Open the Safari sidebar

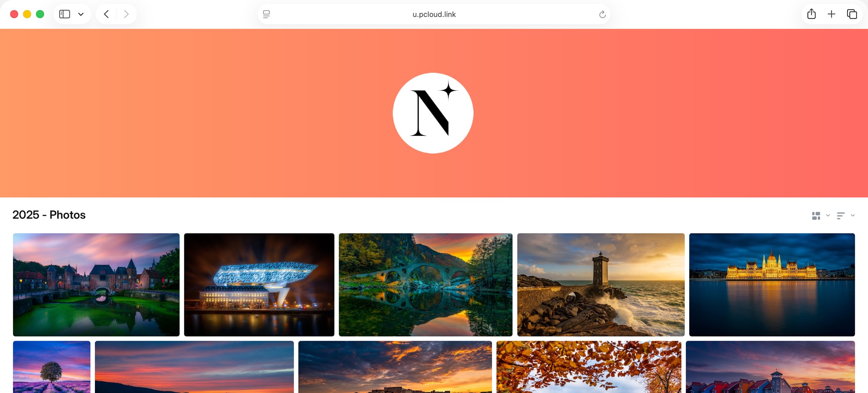pos(65,14)
